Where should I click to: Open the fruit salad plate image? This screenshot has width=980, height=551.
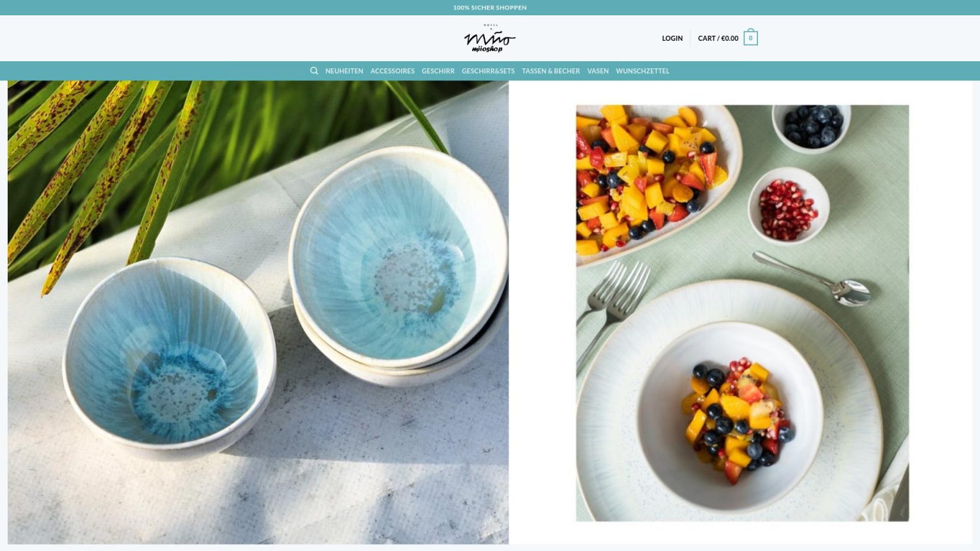click(742, 313)
